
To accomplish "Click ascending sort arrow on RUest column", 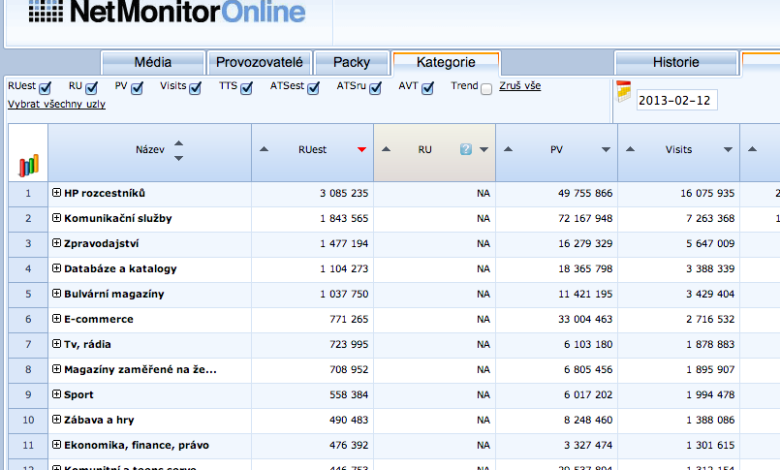I will click(264, 150).
